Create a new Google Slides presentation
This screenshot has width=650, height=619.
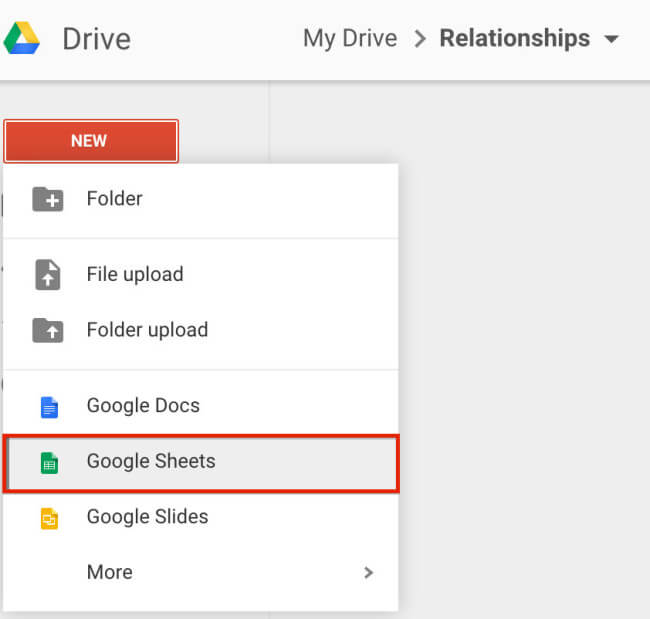(201, 517)
